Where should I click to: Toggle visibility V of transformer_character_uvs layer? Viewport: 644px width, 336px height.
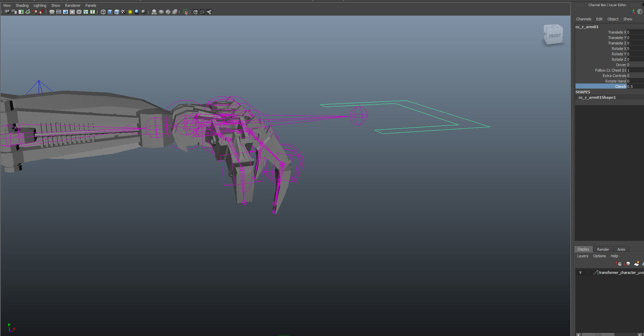(x=580, y=273)
